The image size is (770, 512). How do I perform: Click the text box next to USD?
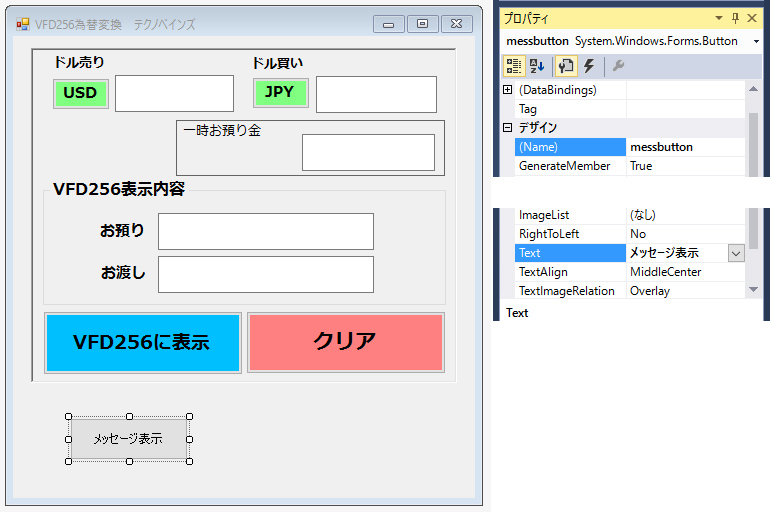pos(174,93)
